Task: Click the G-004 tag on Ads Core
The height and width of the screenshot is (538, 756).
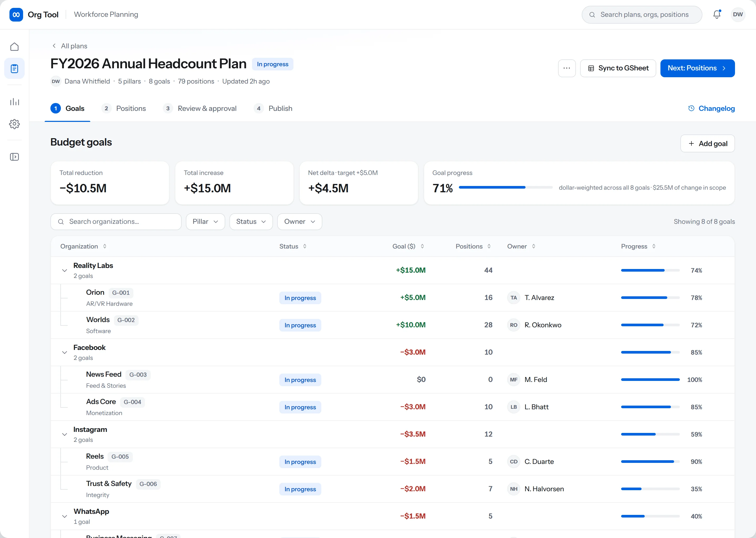Action: click(132, 402)
